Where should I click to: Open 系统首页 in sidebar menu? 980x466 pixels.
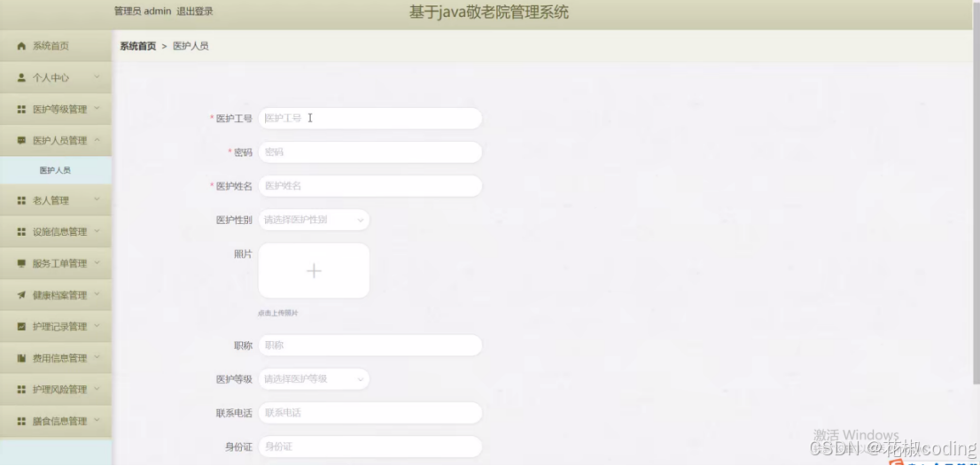(x=56, y=46)
